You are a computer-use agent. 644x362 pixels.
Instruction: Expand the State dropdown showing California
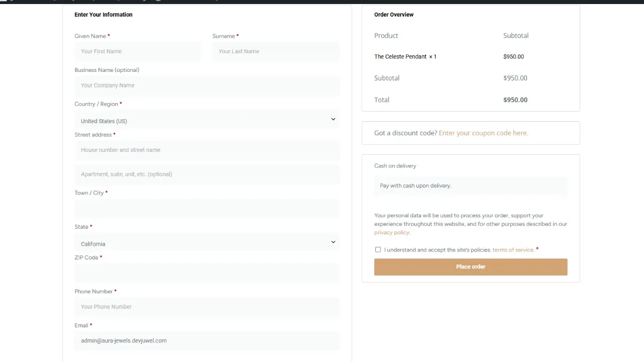(207, 243)
